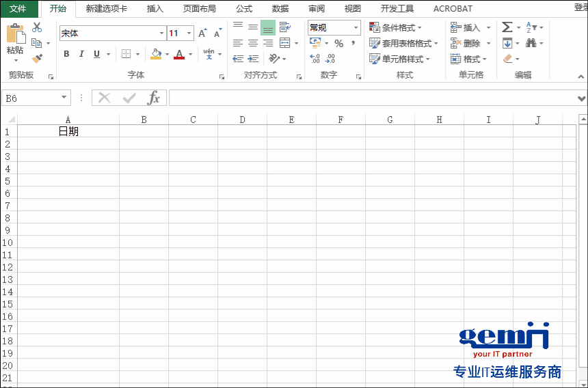This screenshot has width=588, height=388.
Task: Open the 条件格式 dropdown menu
Action: coord(396,27)
